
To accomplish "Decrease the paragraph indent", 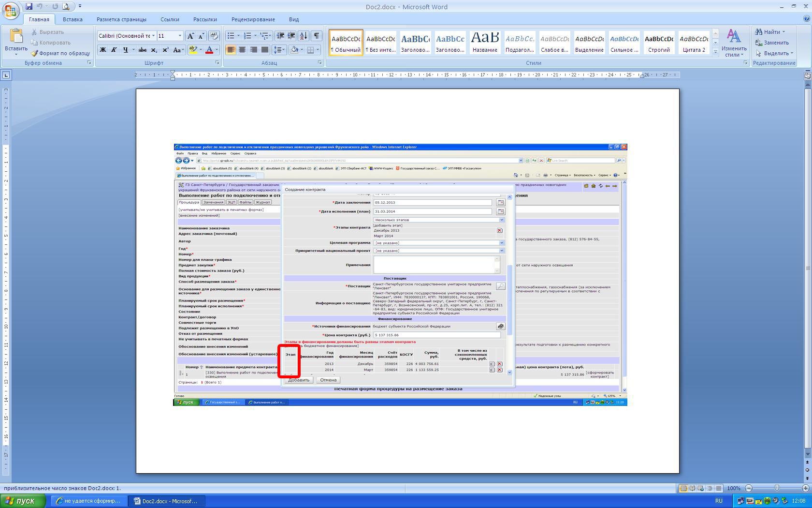I will point(280,36).
